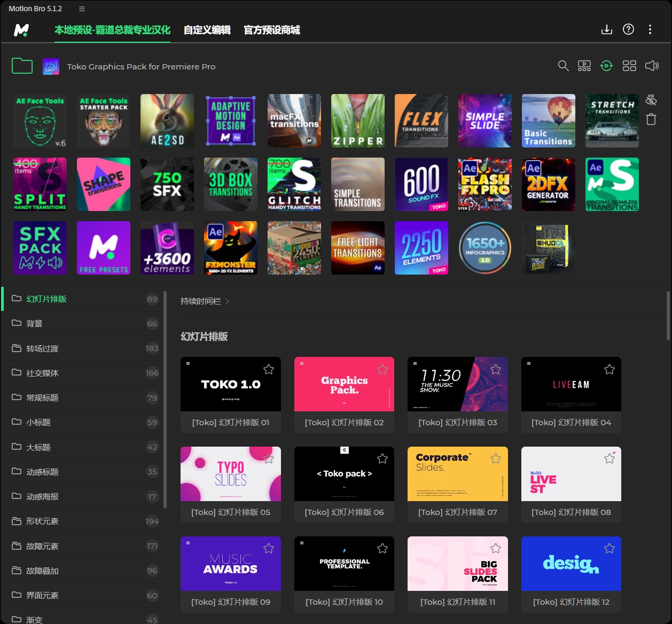Image resolution: width=672 pixels, height=624 pixels.
Task: Open the 形状元素 category
Action: click(82, 521)
